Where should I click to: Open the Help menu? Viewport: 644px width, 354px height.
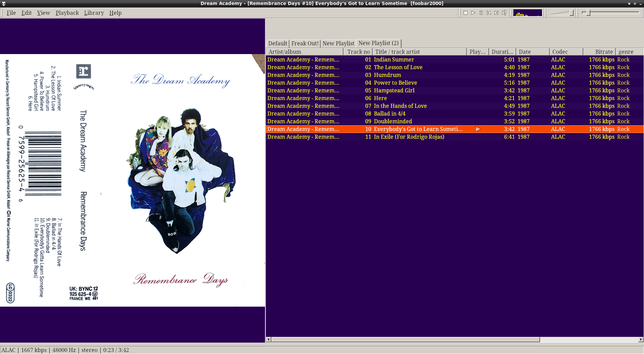click(115, 13)
